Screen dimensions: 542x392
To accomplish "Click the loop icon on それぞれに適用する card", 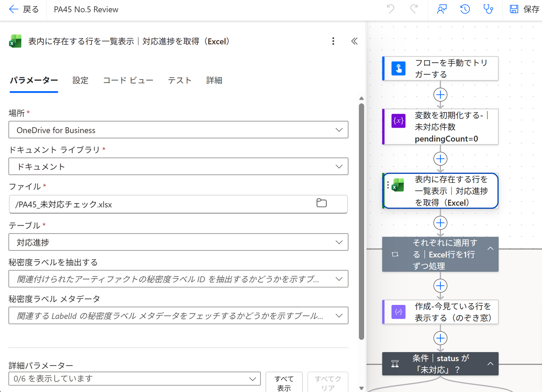I will 395,254.
